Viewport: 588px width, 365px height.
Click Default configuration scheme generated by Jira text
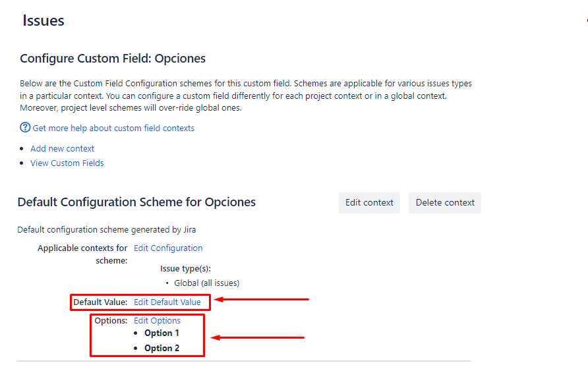tap(107, 230)
